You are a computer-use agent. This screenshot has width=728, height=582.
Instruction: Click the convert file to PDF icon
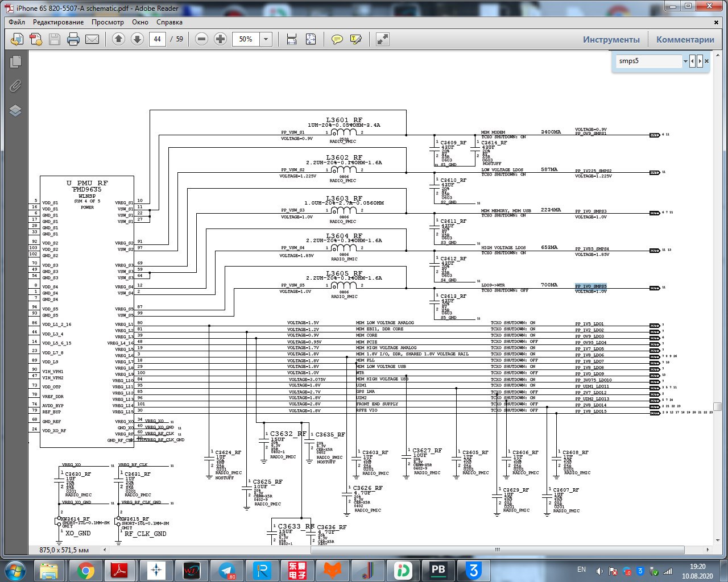point(36,39)
